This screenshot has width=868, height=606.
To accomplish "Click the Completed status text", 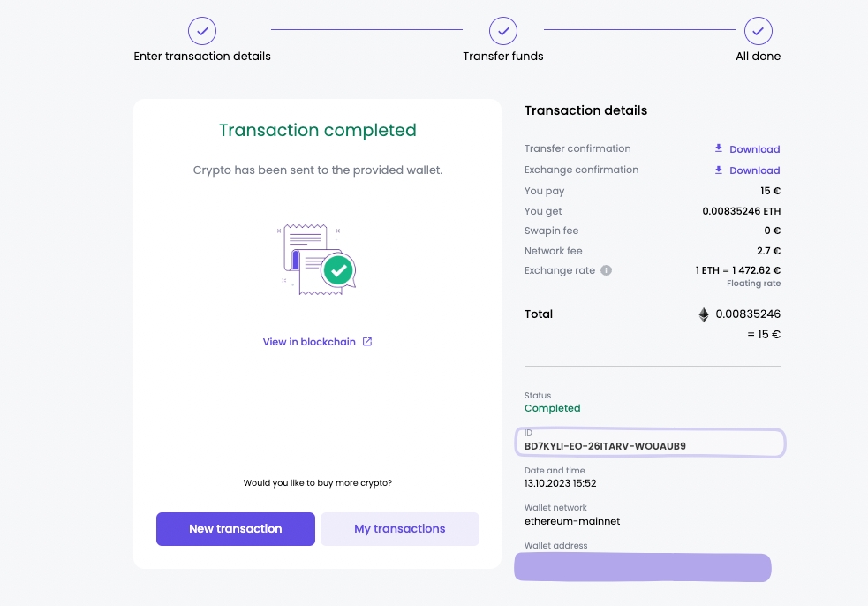I will click(552, 408).
